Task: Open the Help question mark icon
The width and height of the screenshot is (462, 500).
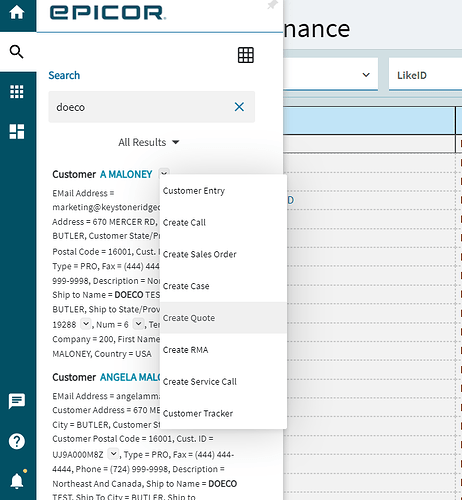Action: pyautogui.click(x=17, y=441)
